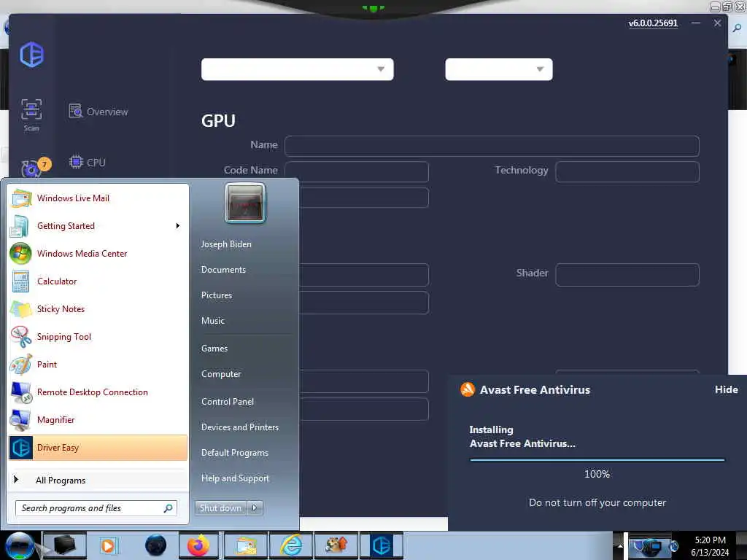Click the Remote Desktop Connection icon
This screenshot has height=560, width=747.
21,392
